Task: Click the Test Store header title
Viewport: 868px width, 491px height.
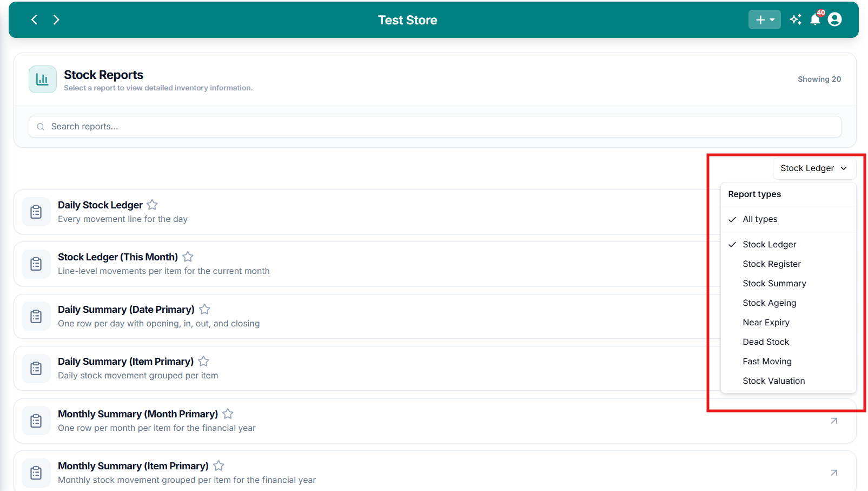Action: (407, 20)
